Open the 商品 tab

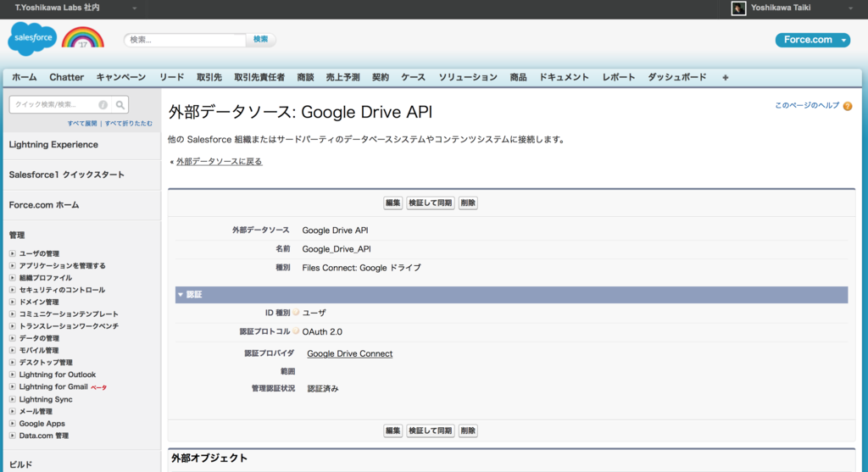[x=518, y=77]
